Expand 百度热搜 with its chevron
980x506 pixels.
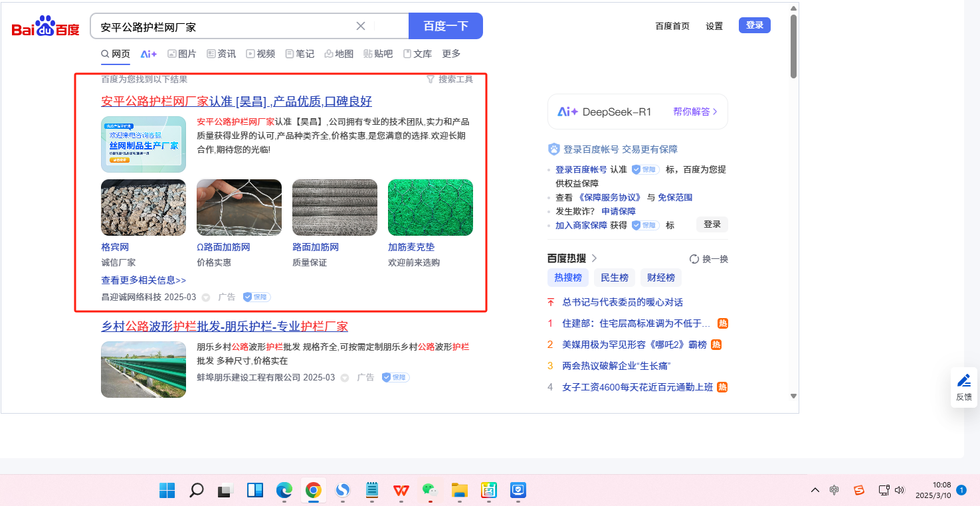click(595, 258)
